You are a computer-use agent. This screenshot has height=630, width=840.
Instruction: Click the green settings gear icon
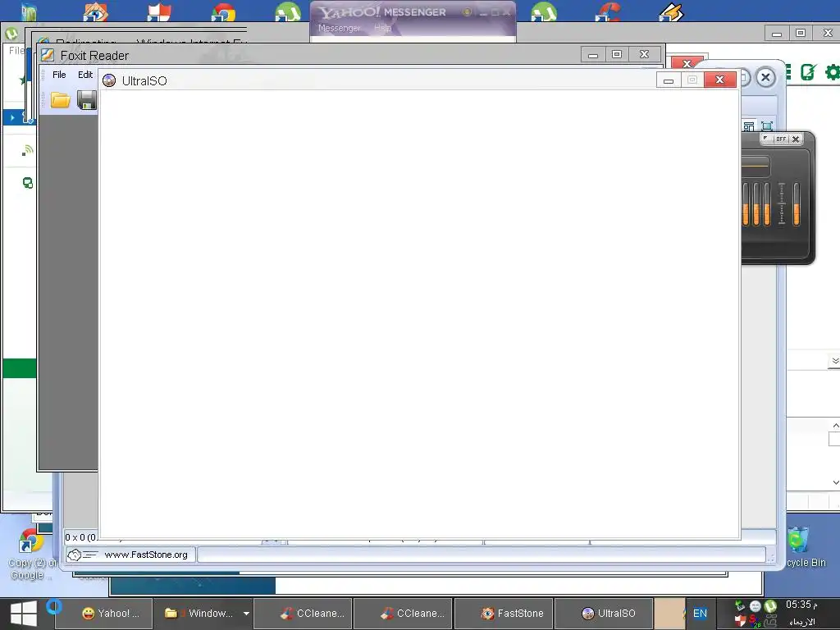(x=833, y=72)
